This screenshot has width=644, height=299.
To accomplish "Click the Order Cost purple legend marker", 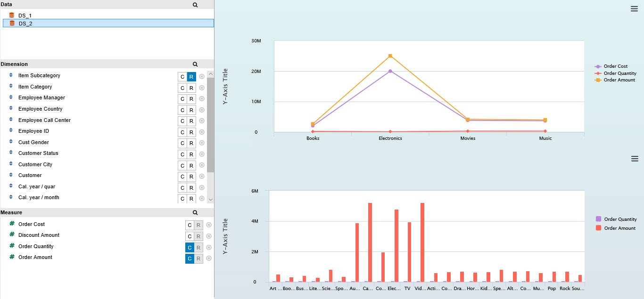I will 598,66.
